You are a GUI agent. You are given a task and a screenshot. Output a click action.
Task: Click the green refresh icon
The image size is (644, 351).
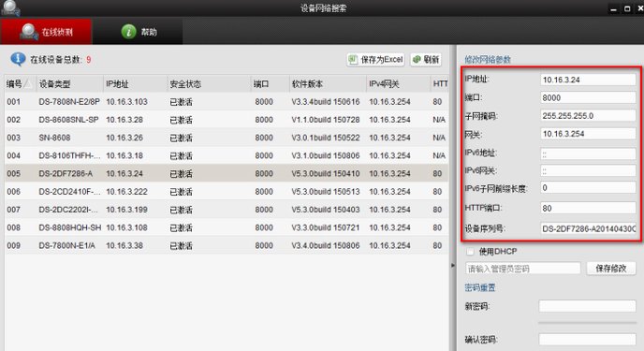417,60
